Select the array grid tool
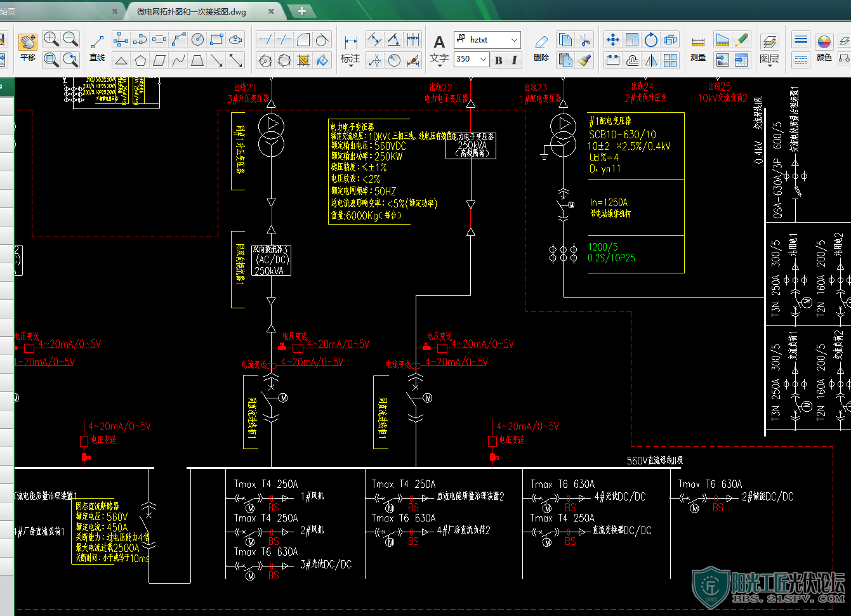This screenshot has height=616, width=851. (x=670, y=60)
